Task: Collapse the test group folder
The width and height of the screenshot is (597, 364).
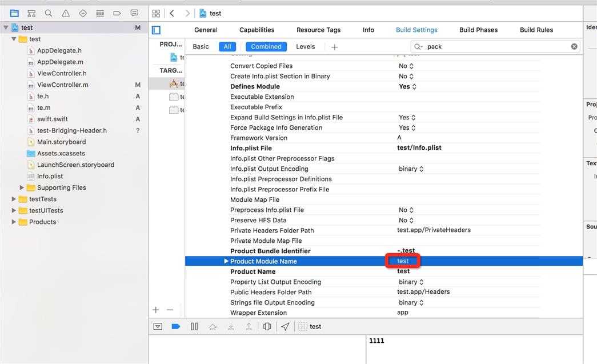Action: (14, 39)
